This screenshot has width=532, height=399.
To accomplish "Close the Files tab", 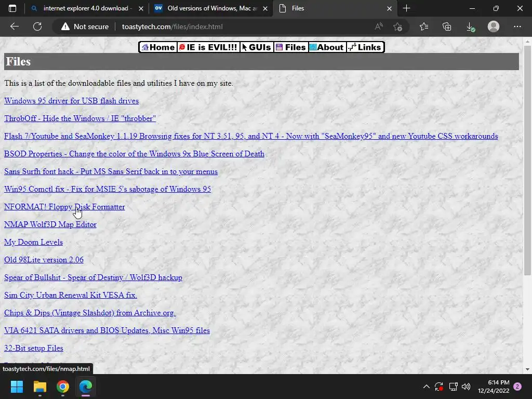I will [x=390, y=8].
